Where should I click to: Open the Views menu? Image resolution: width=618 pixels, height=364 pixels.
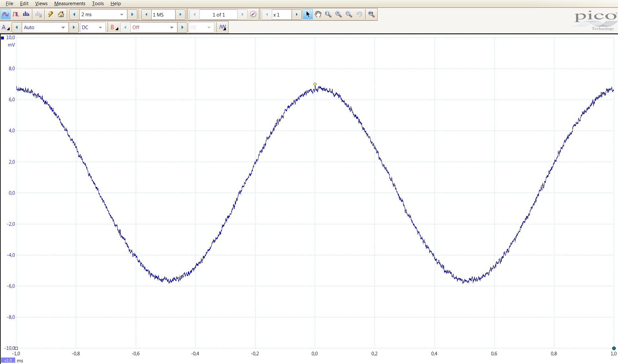click(41, 4)
